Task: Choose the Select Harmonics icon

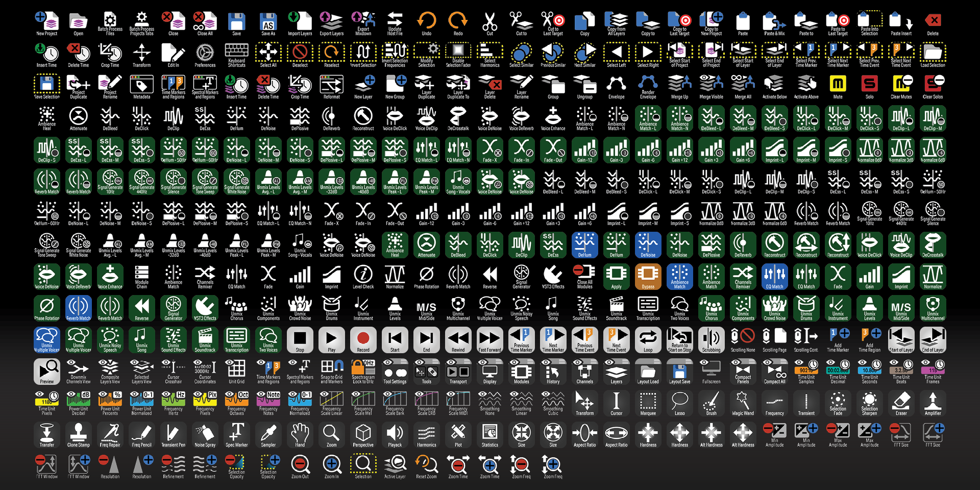Action: coord(489,55)
